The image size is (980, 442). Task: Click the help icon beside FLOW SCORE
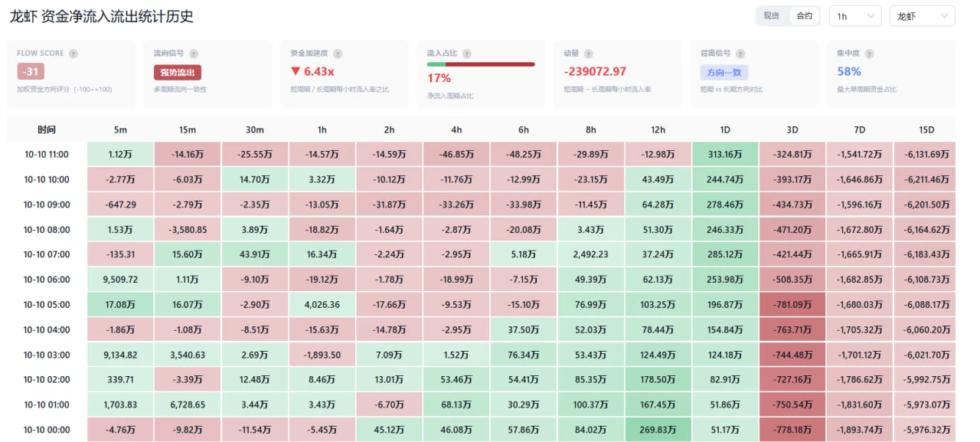pyautogui.click(x=73, y=54)
